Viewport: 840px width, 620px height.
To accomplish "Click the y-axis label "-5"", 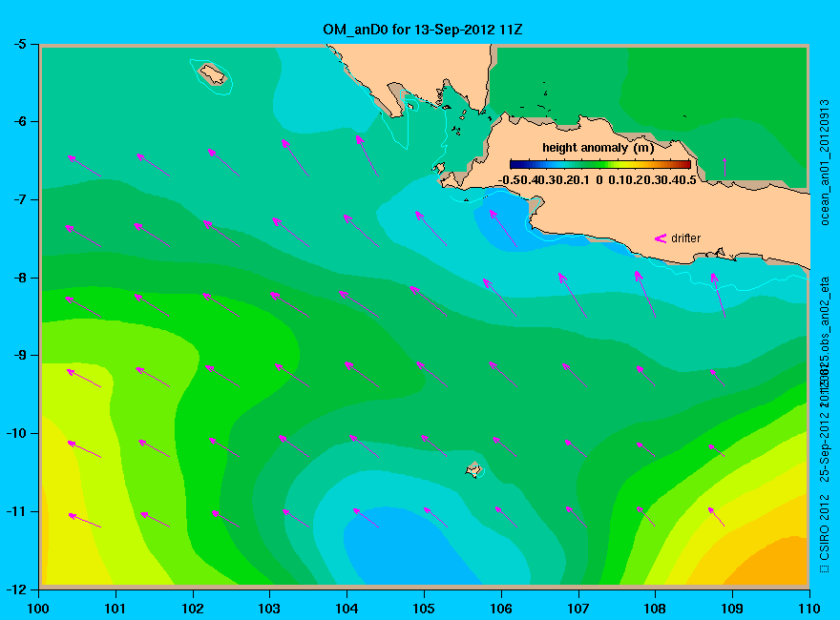I will [x=19, y=44].
